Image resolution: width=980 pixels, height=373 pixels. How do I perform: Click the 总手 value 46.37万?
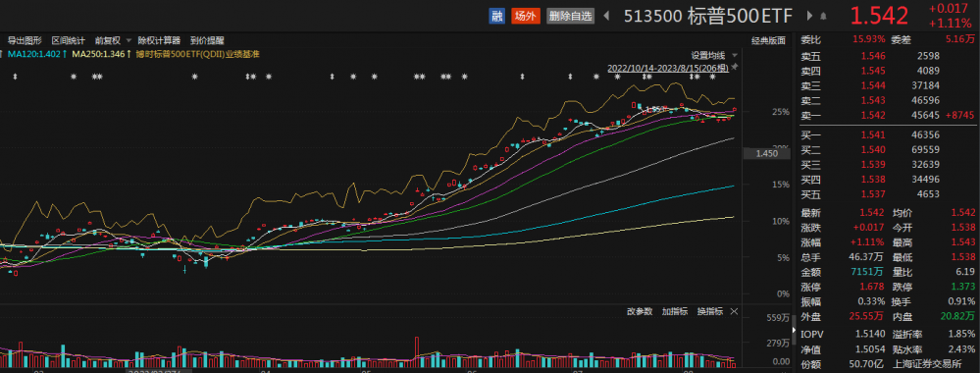coord(867,256)
